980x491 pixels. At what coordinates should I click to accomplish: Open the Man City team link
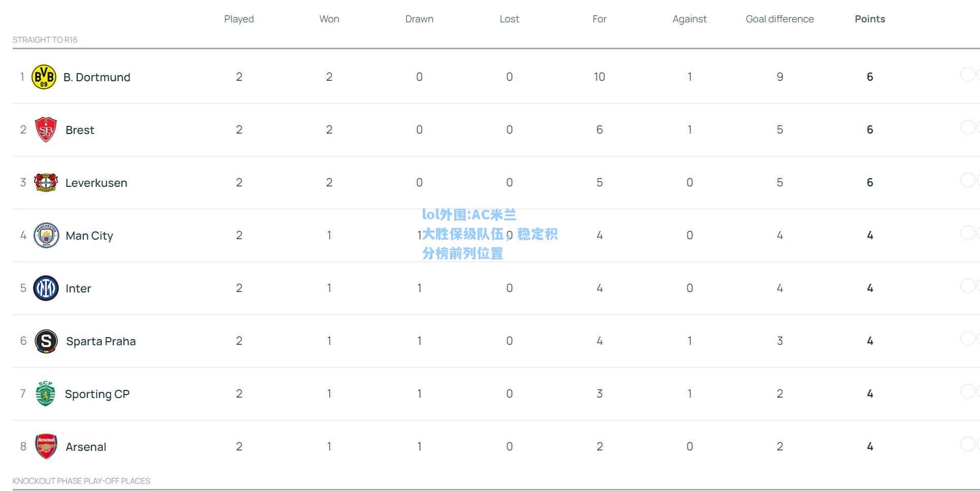[x=89, y=236]
